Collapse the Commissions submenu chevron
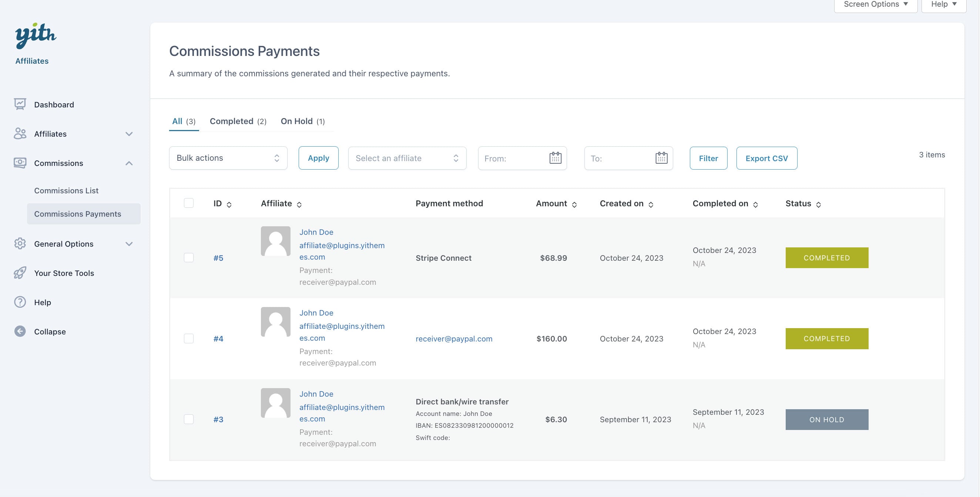The width and height of the screenshot is (980, 497). (129, 163)
